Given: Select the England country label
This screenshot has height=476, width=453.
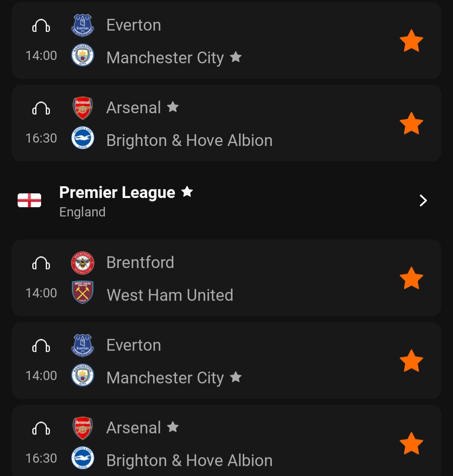Looking at the screenshot, I should (82, 212).
